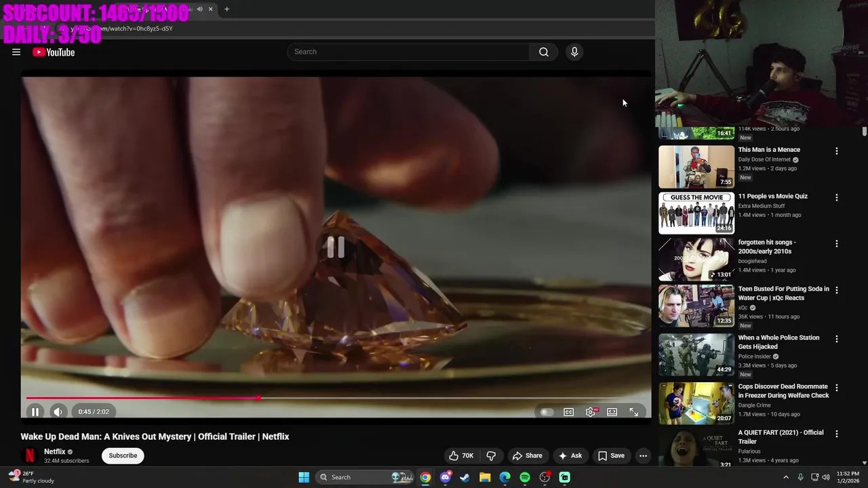Go to the YouTube home logo
Viewport: 868px width, 488px height.
[54, 52]
